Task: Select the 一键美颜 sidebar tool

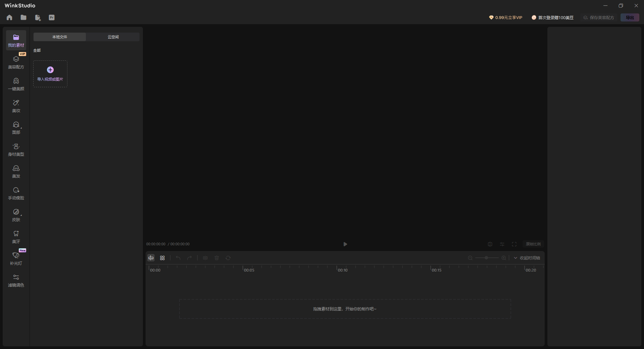Action: pos(16,84)
